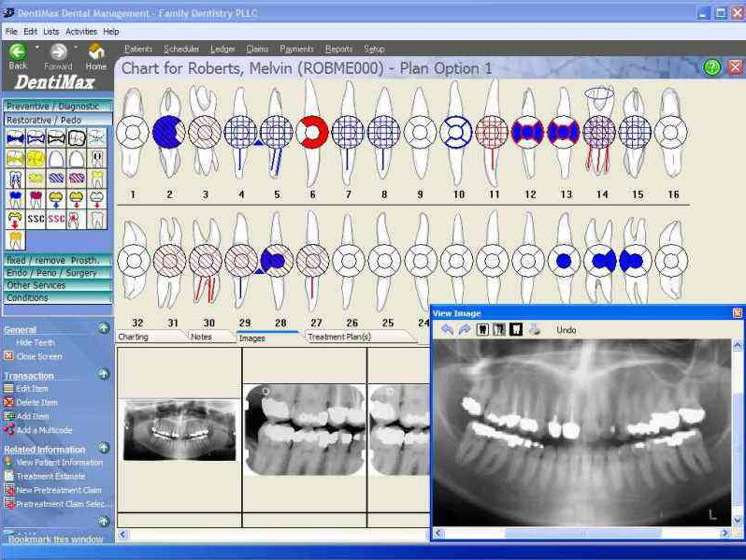746x560 pixels.
Task: Click Undo text in View Image window
Action: pos(567,330)
